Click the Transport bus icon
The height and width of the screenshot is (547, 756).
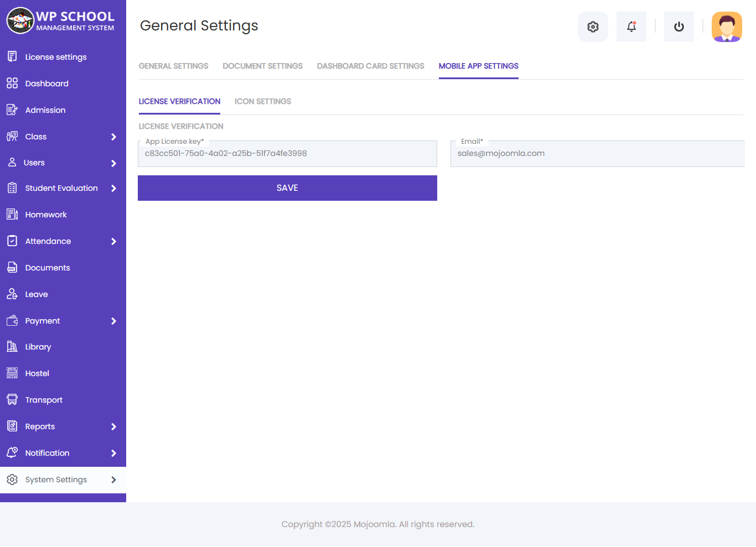coord(12,400)
